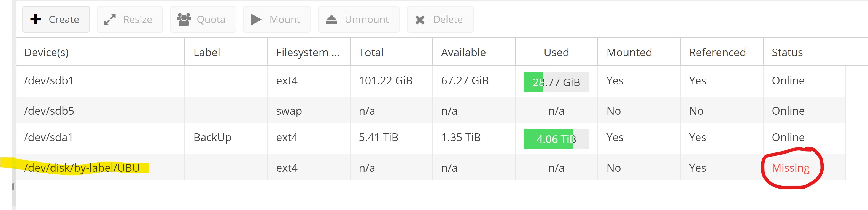The image size is (868, 210).
Task: Click the Create button
Action: coord(56,20)
